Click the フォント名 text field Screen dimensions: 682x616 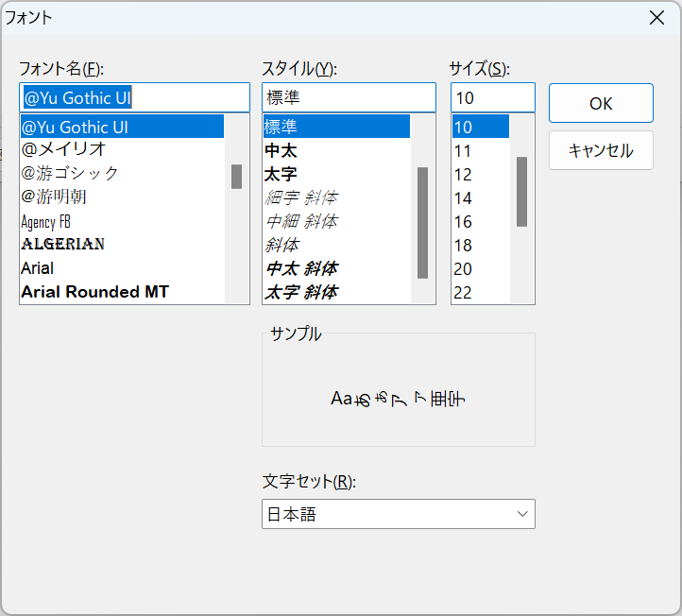134,97
